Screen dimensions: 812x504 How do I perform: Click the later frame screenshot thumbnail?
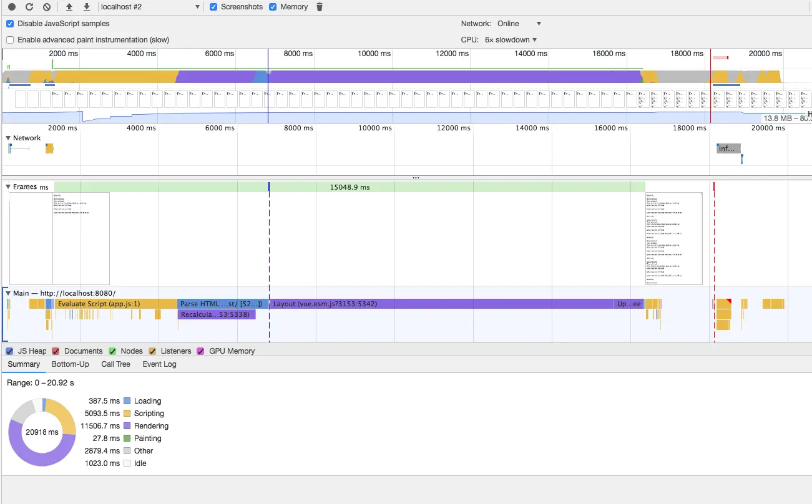click(x=674, y=238)
